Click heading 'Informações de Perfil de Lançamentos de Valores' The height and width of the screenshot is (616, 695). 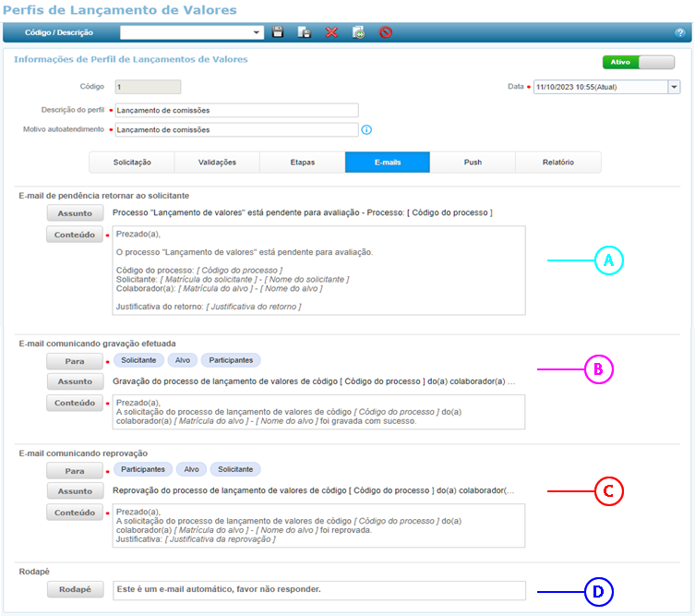tap(131, 59)
